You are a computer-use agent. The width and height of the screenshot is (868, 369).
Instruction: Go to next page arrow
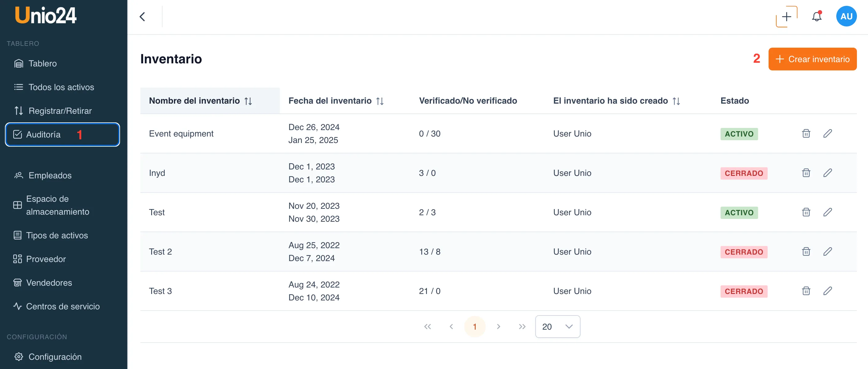498,327
